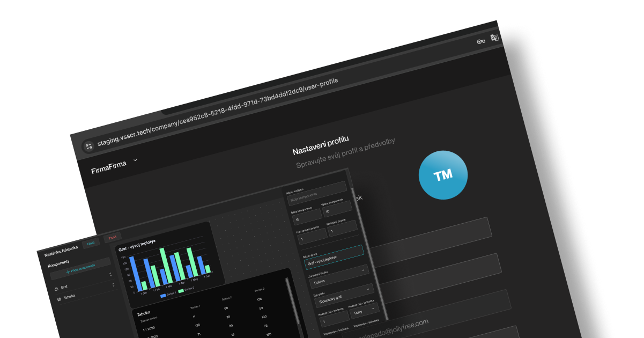
Task: Click the password key icon in address bar
Action: (481, 41)
